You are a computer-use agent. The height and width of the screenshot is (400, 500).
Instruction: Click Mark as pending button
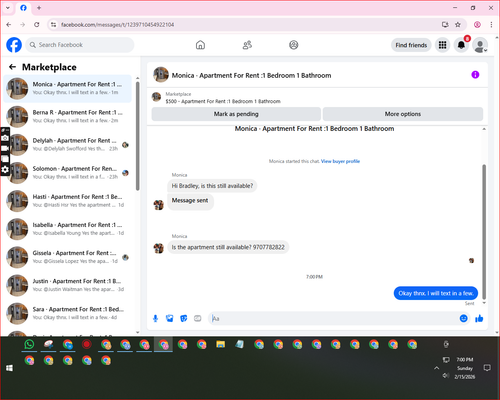click(236, 114)
